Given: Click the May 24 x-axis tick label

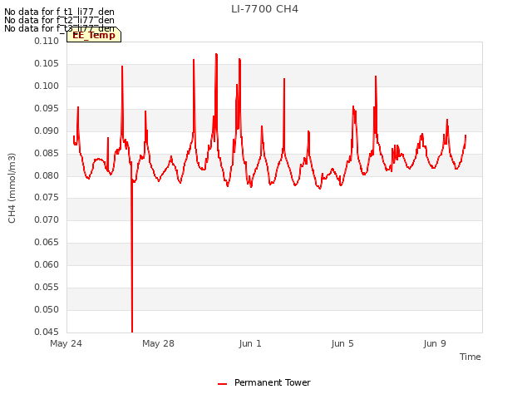Looking at the screenshot, I should pos(66,343).
